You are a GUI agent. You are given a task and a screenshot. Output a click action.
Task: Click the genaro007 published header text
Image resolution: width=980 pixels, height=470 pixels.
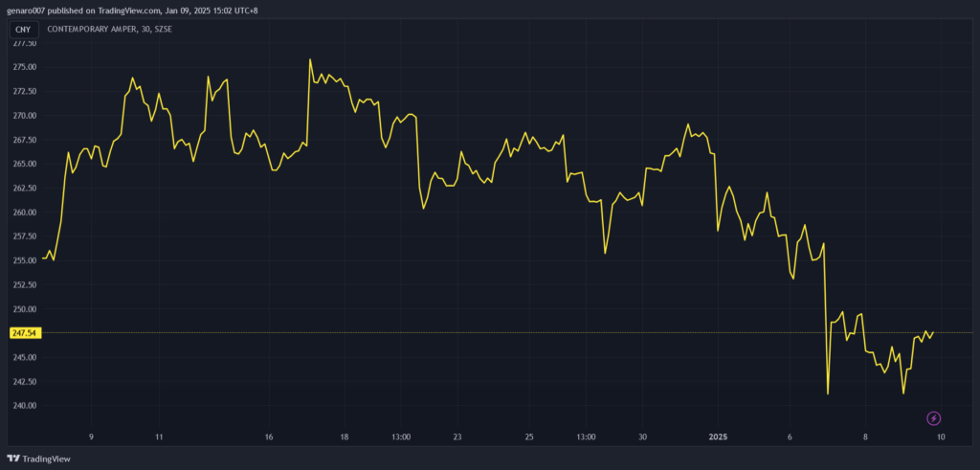[x=131, y=10]
